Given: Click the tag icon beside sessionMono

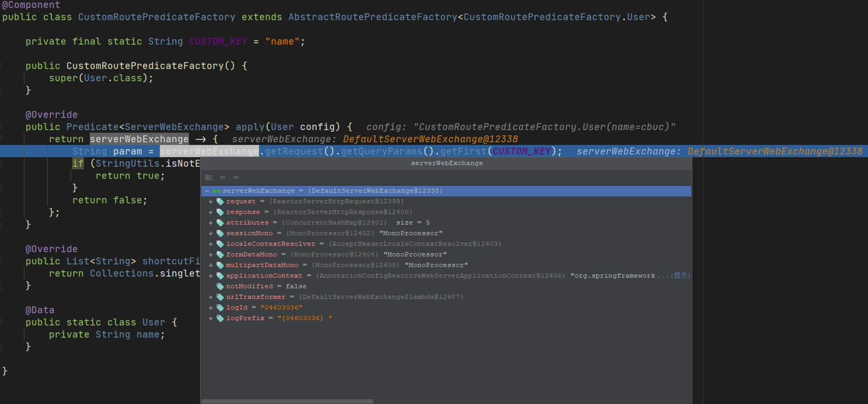Looking at the screenshot, I should pyautogui.click(x=220, y=233).
